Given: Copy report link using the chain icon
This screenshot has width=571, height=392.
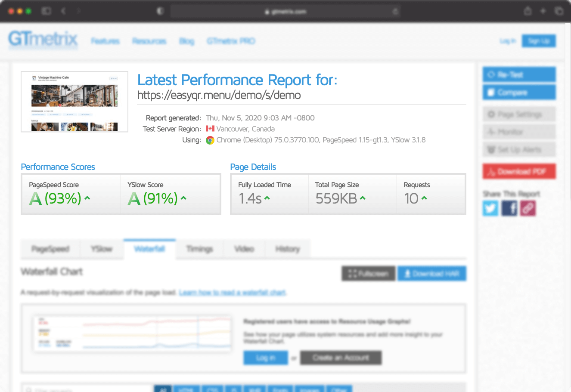Looking at the screenshot, I should pyautogui.click(x=528, y=208).
